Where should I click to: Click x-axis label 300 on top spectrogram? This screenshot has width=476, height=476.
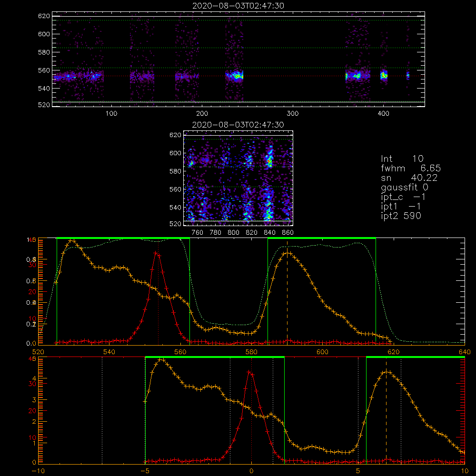coord(293,114)
